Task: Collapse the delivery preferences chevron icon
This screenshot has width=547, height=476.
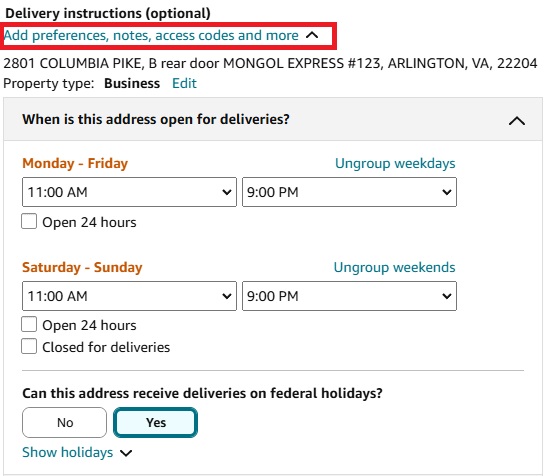Action: coord(312,35)
